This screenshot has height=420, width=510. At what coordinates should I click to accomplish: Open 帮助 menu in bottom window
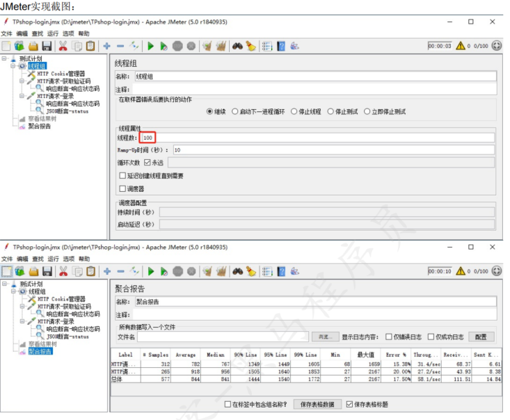coord(84,259)
